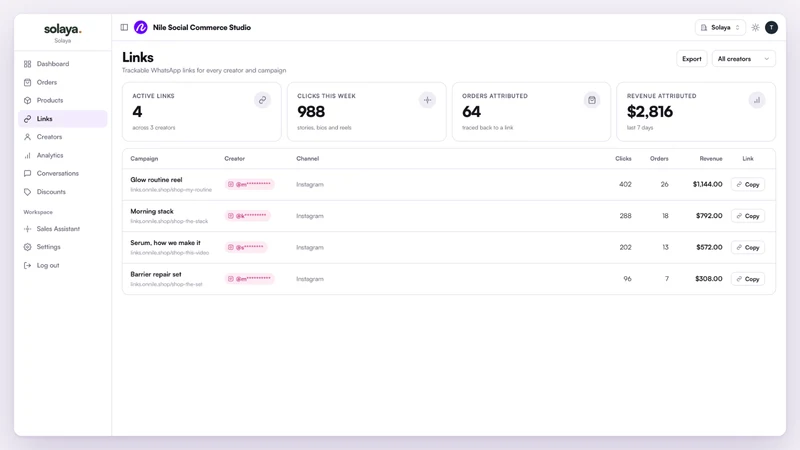Log out from sidebar
This screenshot has height=450, width=800.
(63, 265)
